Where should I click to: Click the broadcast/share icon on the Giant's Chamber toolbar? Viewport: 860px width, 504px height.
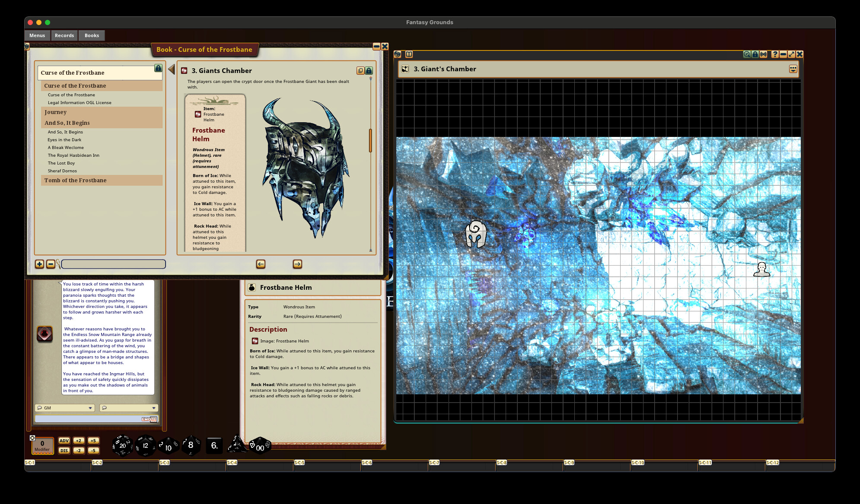coord(764,54)
